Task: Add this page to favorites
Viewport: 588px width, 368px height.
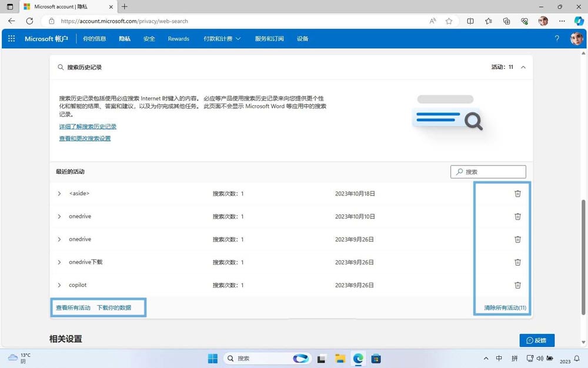Action: tap(449, 21)
